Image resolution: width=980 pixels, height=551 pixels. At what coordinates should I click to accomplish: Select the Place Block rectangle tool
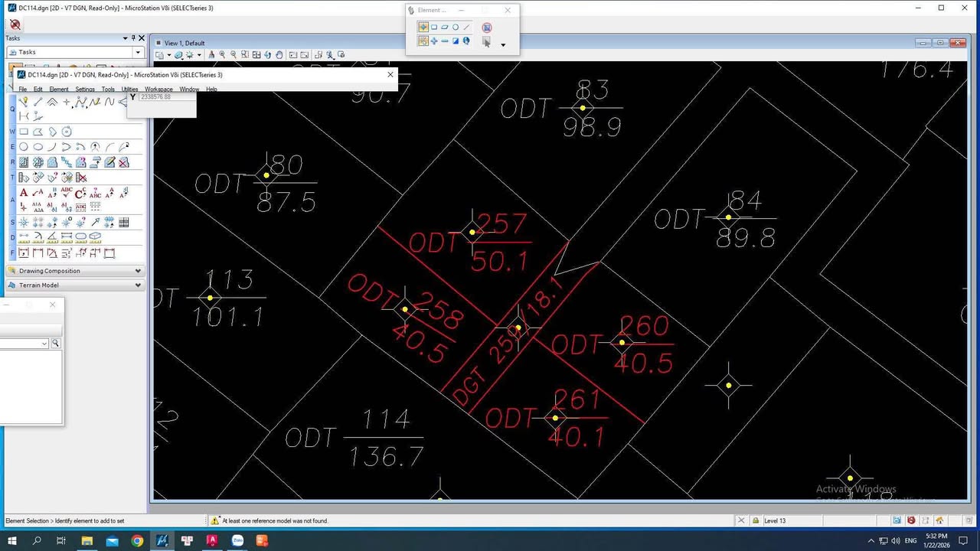point(24,132)
